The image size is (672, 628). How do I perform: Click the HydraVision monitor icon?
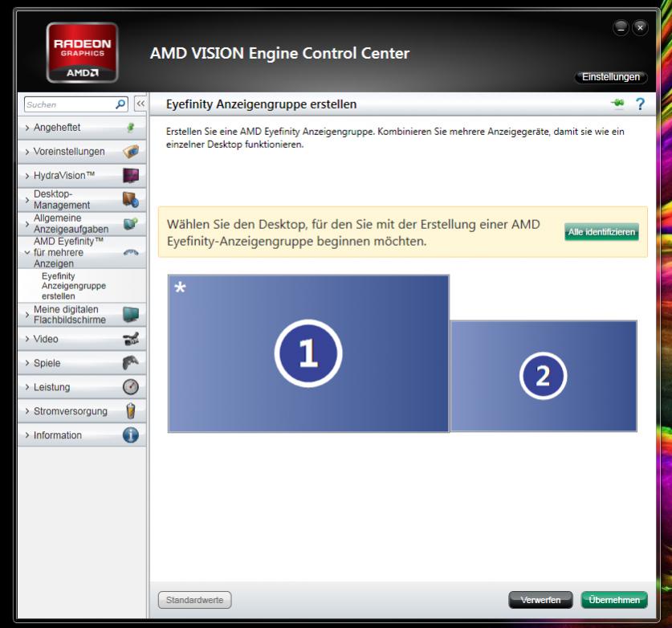(x=131, y=175)
